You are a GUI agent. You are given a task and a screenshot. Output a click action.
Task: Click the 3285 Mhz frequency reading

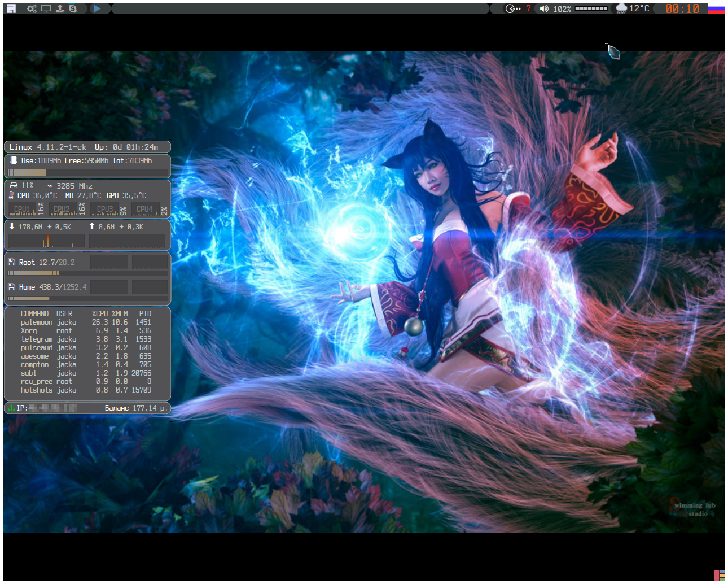74,186
